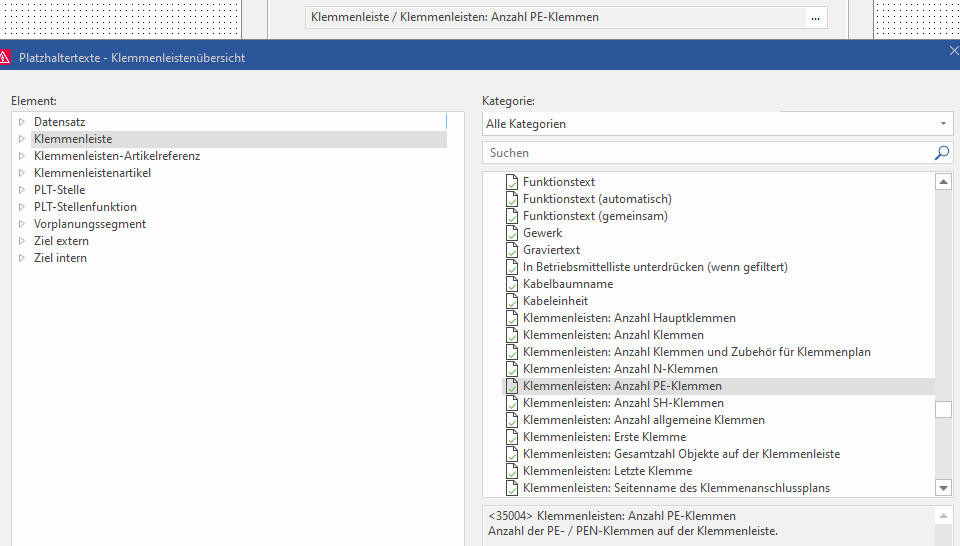This screenshot has height=546, width=960.
Task: Click the search magnifier icon
Action: pyautogui.click(x=942, y=153)
